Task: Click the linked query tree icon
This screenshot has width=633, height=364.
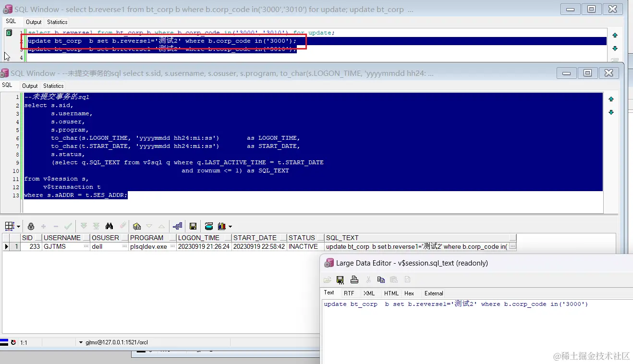Action: (178, 226)
